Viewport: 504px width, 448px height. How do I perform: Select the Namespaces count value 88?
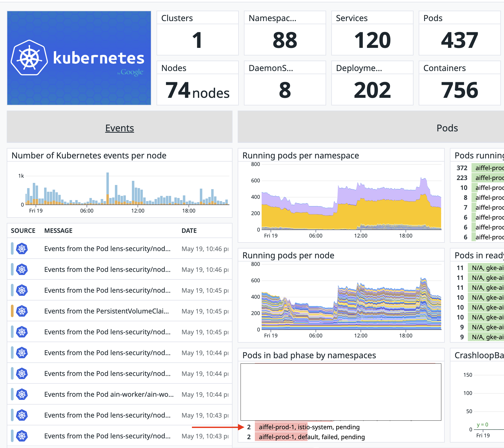[x=285, y=40]
